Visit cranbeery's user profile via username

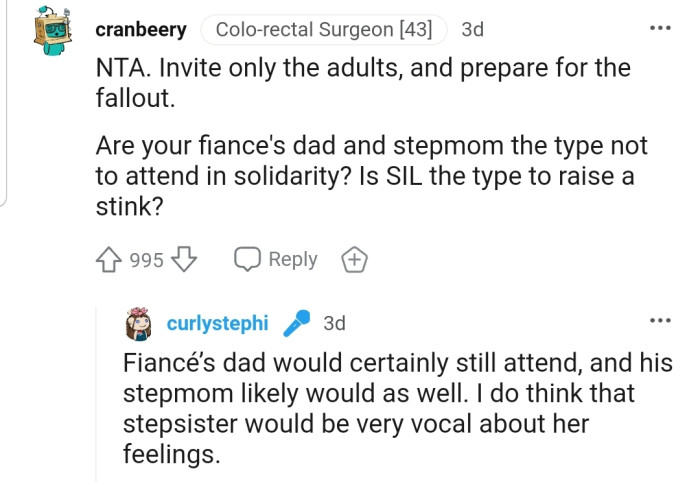(140, 30)
